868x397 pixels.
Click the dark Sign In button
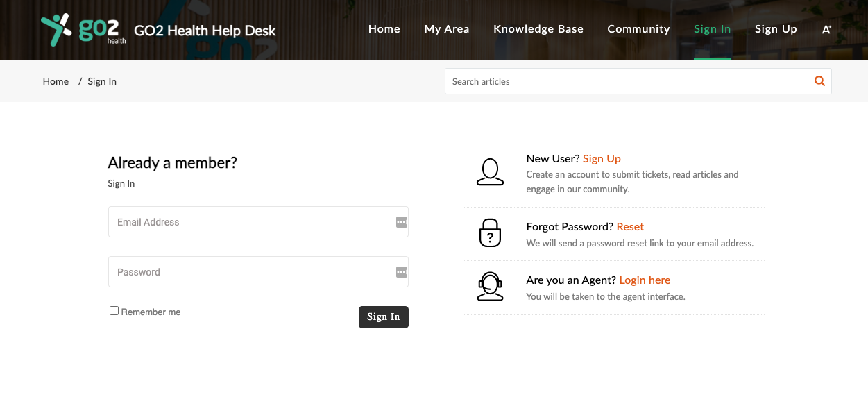point(384,317)
